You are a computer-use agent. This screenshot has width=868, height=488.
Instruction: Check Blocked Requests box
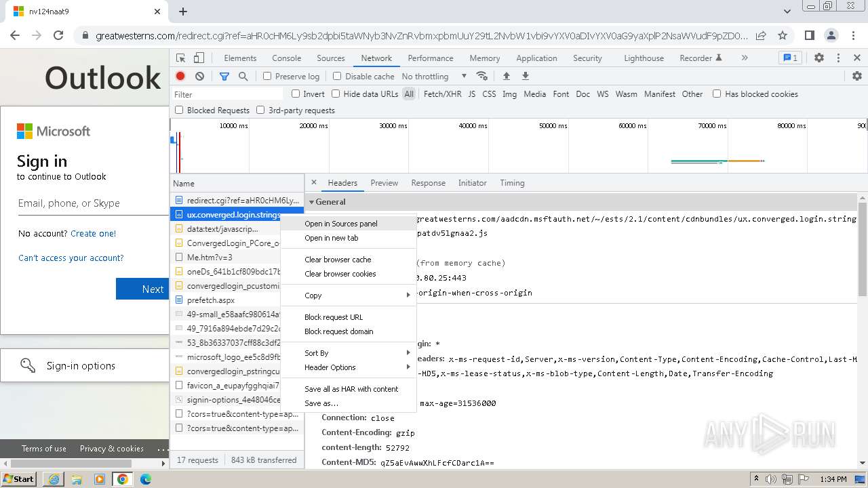tap(179, 110)
